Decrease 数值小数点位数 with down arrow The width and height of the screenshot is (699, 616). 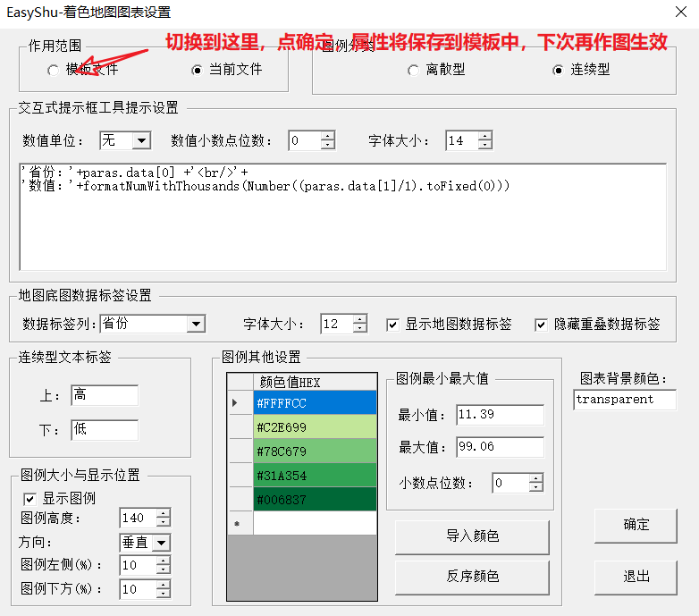pos(328,146)
